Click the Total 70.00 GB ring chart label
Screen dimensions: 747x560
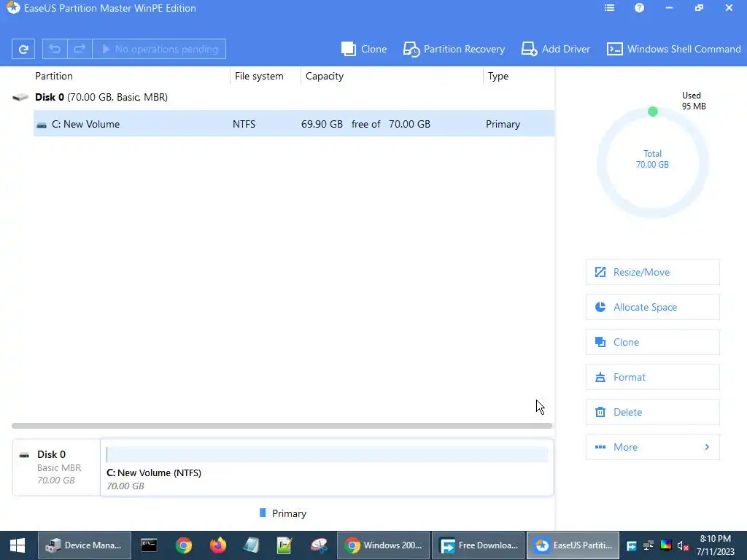coord(652,159)
